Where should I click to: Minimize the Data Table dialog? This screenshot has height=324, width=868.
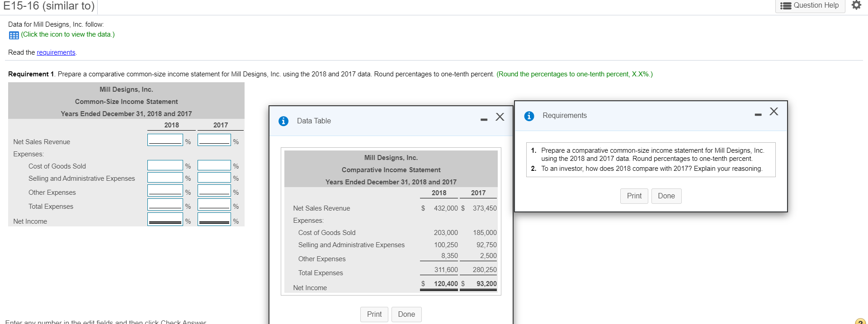click(484, 120)
